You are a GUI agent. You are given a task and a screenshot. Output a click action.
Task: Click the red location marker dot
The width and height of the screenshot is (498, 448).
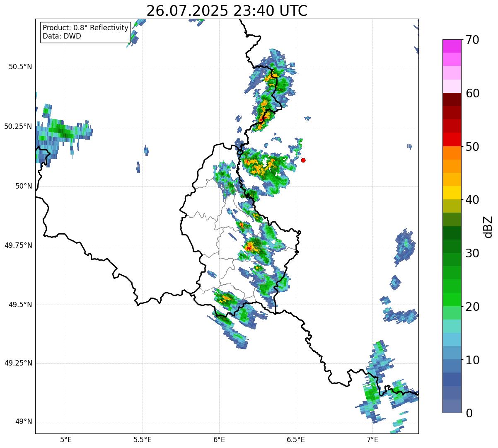point(303,160)
